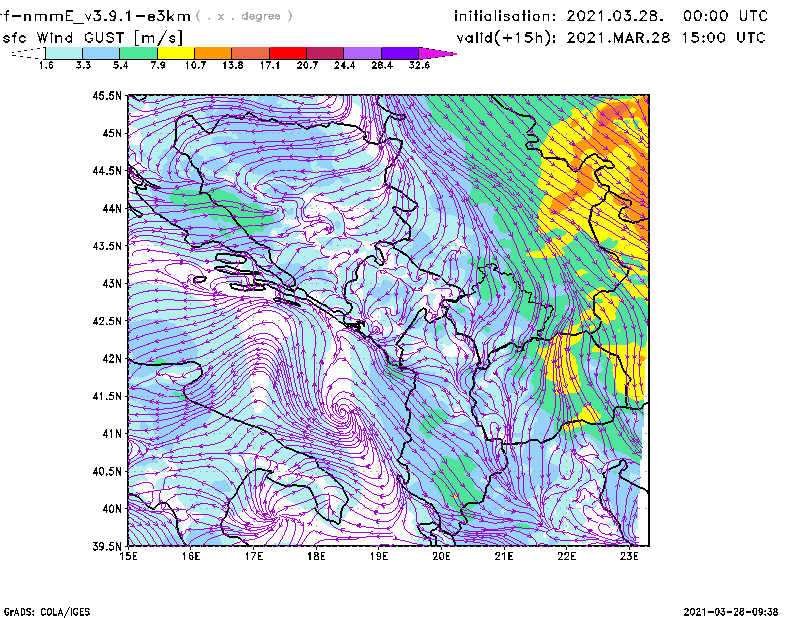Click the legend value 7.9

158,65
